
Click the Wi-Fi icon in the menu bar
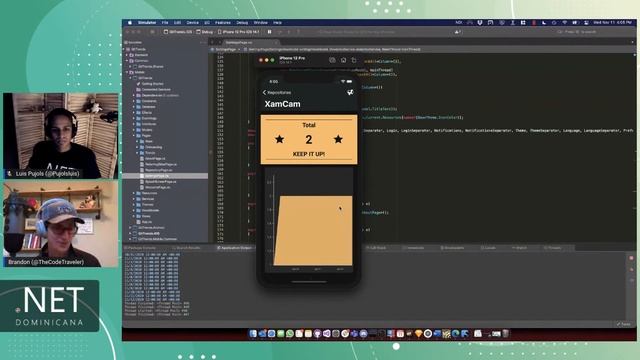click(x=564, y=23)
